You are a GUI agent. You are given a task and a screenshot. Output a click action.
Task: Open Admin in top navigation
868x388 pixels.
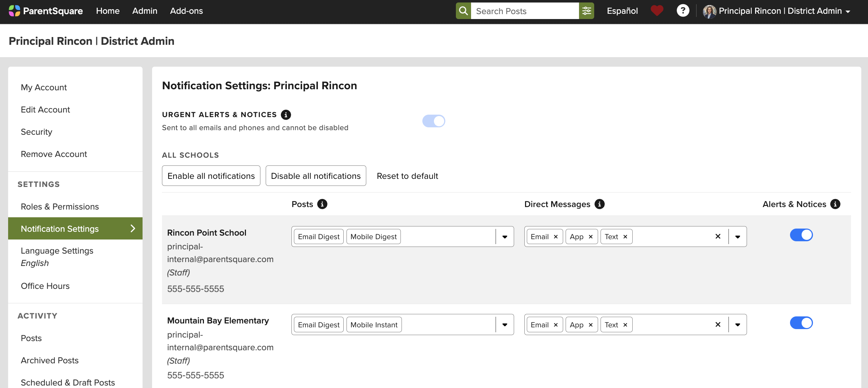click(x=145, y=11)
